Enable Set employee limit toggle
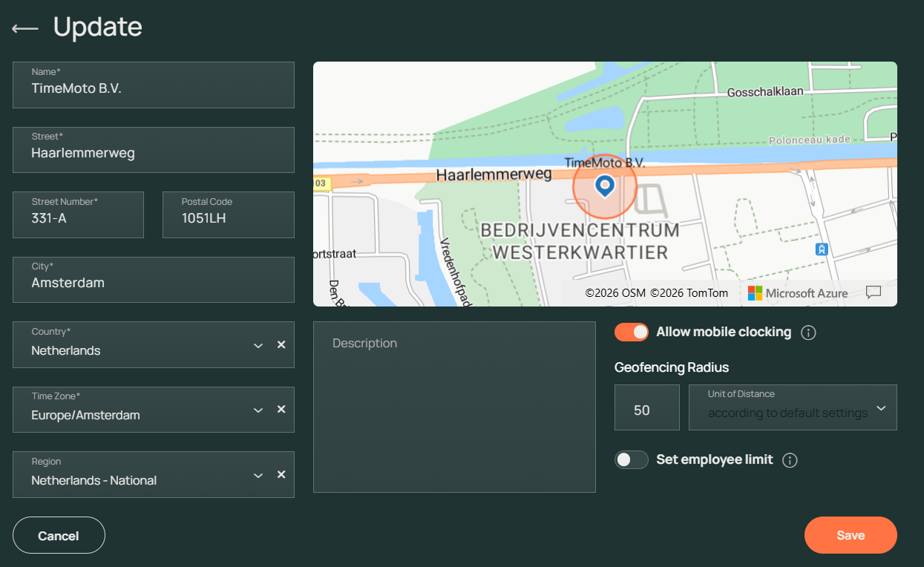The width and height of the screenshot is (924, 567). tap(632, 460)
